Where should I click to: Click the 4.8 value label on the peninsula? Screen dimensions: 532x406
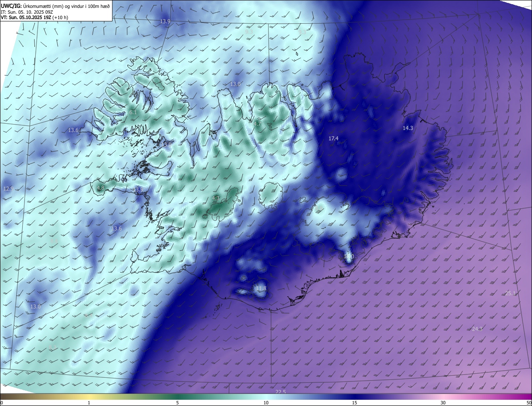tap(100, 188)
